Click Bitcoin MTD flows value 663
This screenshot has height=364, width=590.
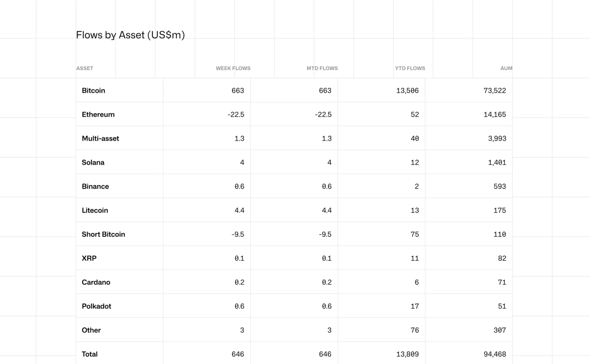click(x=325, y=91)
